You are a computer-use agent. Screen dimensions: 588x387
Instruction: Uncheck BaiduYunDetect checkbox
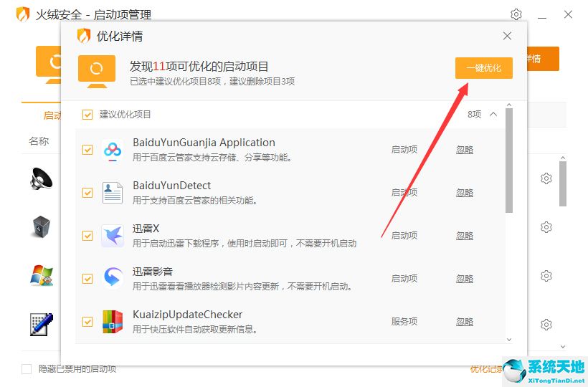(87, 193)
